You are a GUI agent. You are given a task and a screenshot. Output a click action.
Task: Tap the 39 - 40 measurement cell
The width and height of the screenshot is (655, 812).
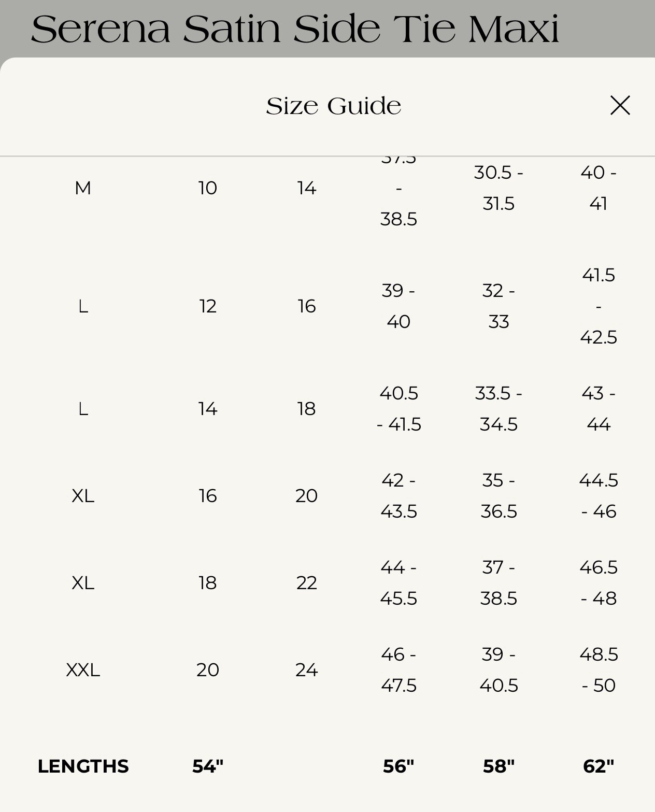click(x=398, y=306)
